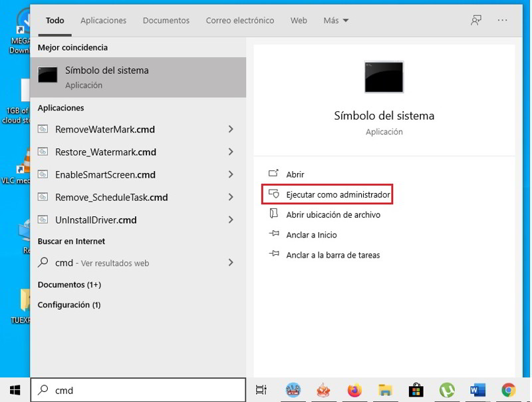Click the Task View taskbar icon

point(261,390)
